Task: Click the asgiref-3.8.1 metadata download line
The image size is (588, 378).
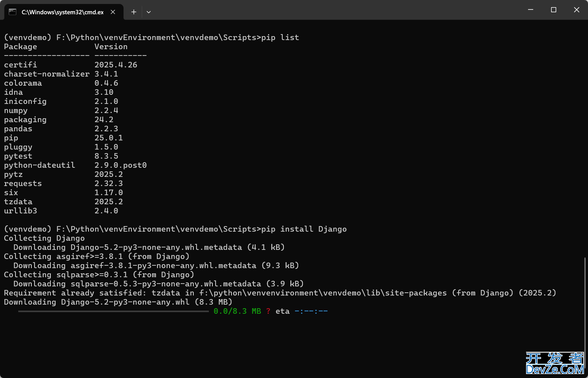Action: 156,265
